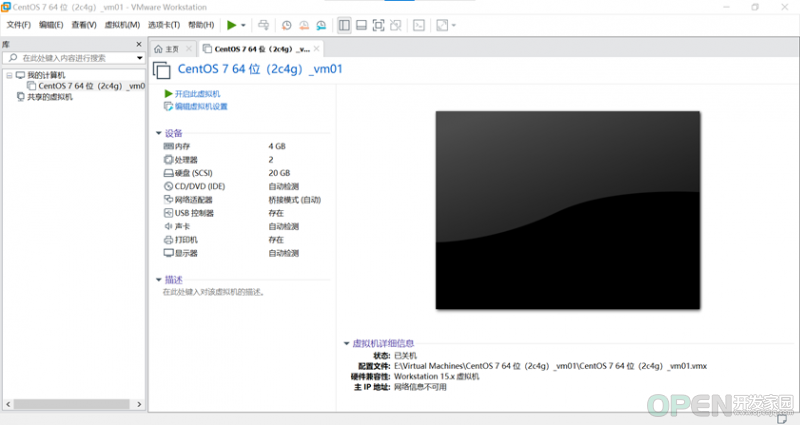This screenshot has width=800, height=425.
Task: Click the 4 GB memory value
Action: pyautogui.click(x=277, y=146)
